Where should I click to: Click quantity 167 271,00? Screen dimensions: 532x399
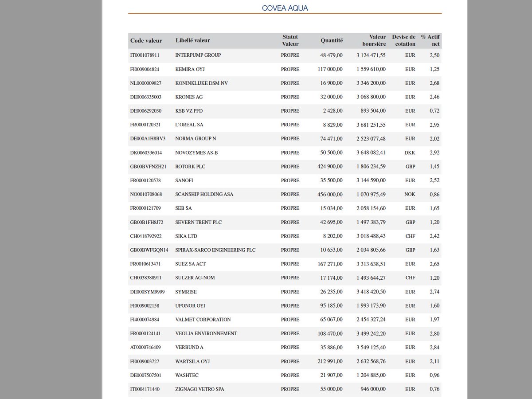click(330, 264)
